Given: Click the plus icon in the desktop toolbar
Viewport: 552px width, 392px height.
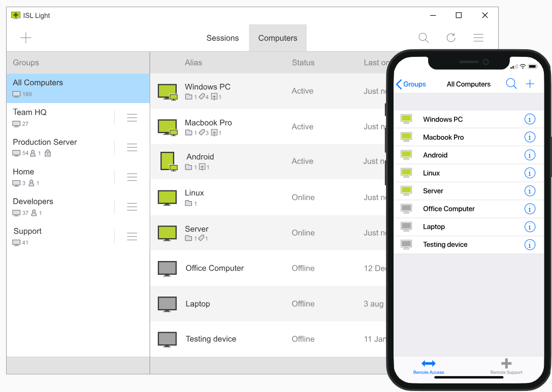Looking at the screenshot, I should [26, 38].
